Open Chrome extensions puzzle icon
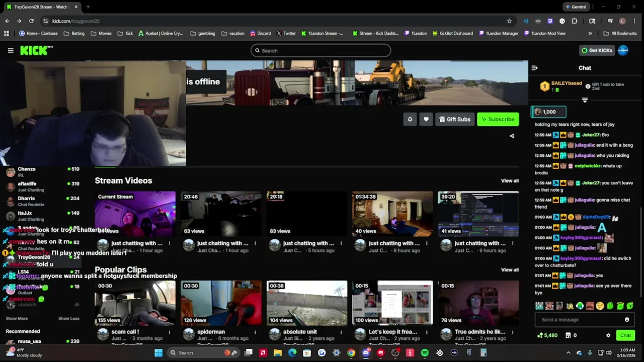 pyautogui.click(x=574, y=21)
